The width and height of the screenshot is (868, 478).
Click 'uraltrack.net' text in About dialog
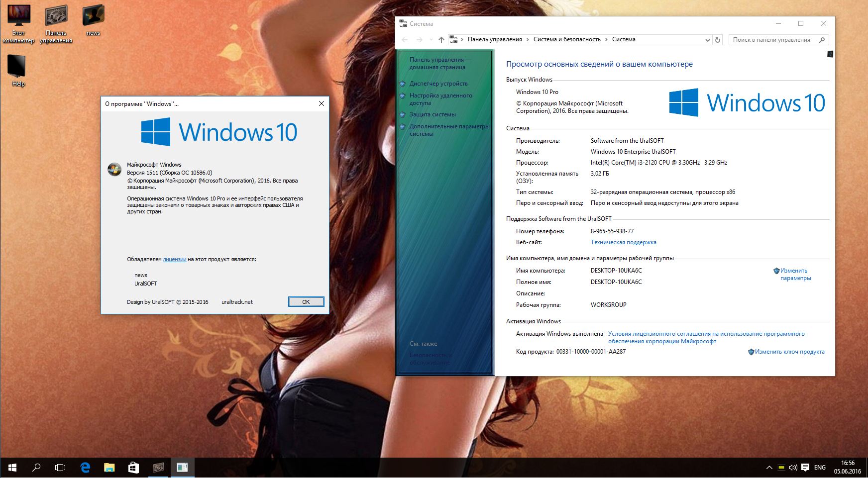(x=237, y=302)
